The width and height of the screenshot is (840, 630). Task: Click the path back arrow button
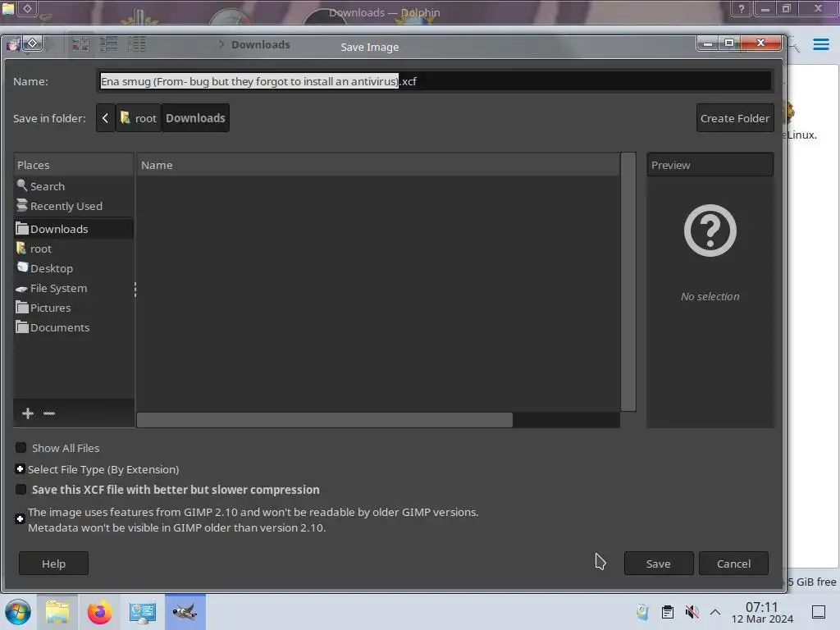coord(106,118)
